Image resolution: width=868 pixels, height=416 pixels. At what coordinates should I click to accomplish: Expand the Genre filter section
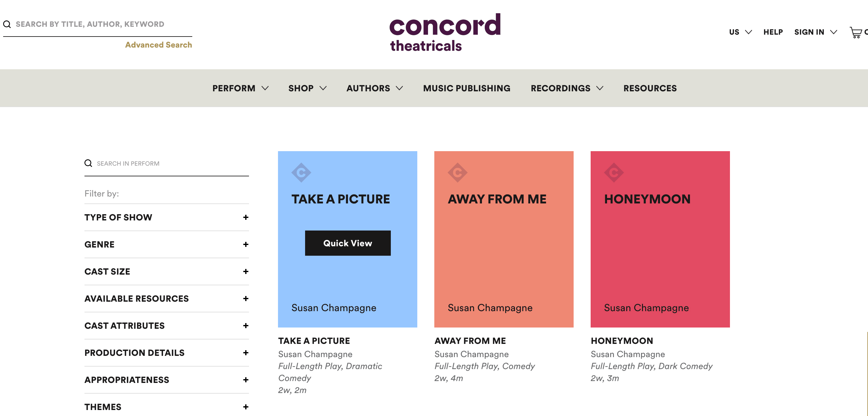246,244
